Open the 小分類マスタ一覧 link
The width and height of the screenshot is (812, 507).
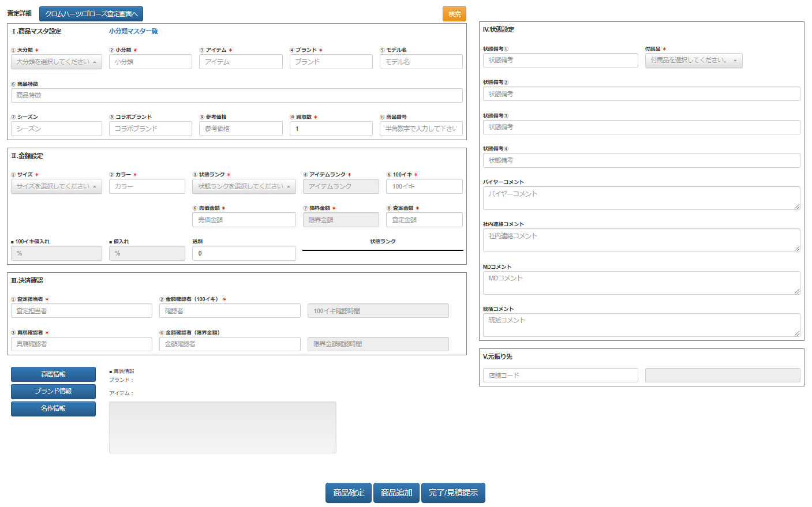(x=133, y=31)
